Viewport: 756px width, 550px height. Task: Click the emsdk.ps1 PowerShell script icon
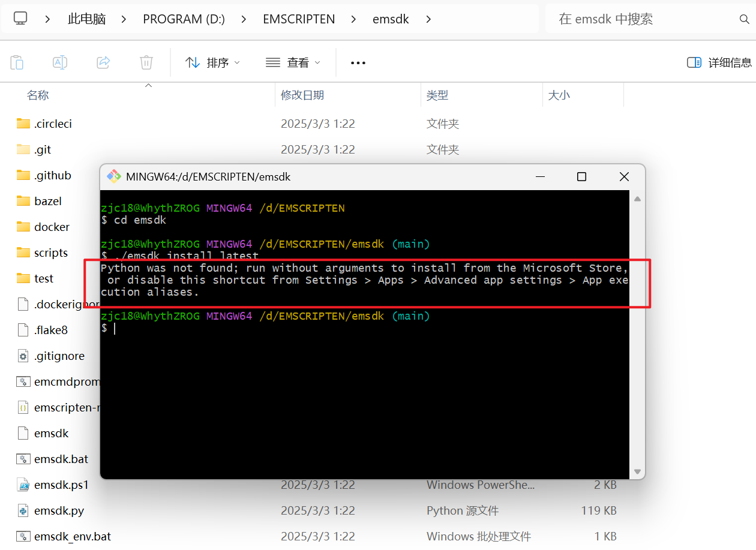[x=23, y=485]
